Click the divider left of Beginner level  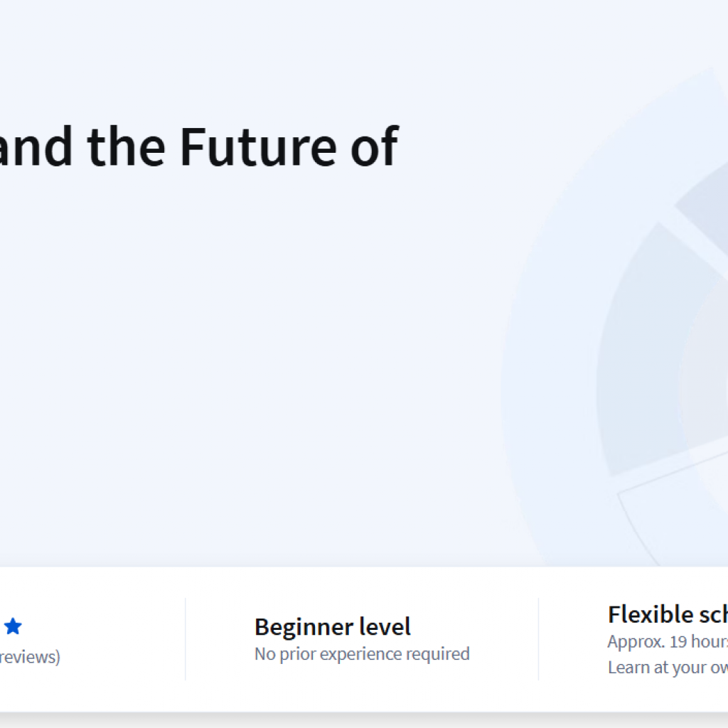[186, 638]
